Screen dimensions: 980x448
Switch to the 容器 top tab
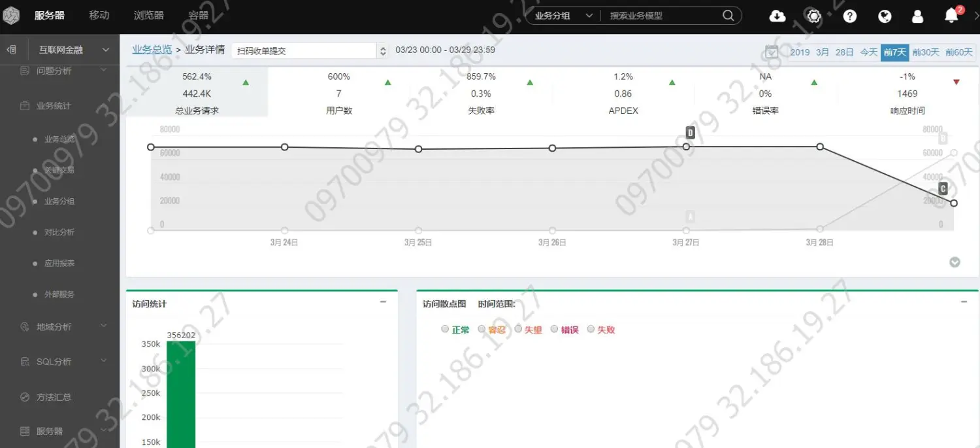pyautogui.click(x=199, y=16)
